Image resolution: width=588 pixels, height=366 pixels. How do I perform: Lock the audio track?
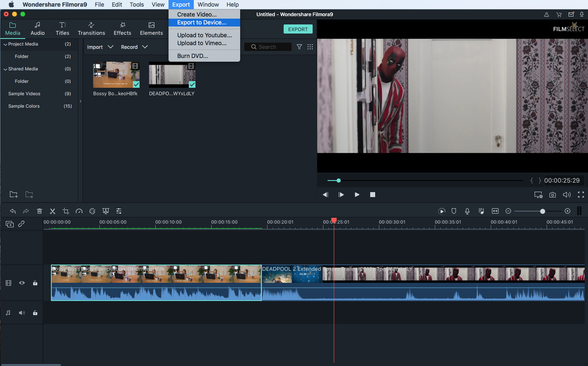pos(35,313)
